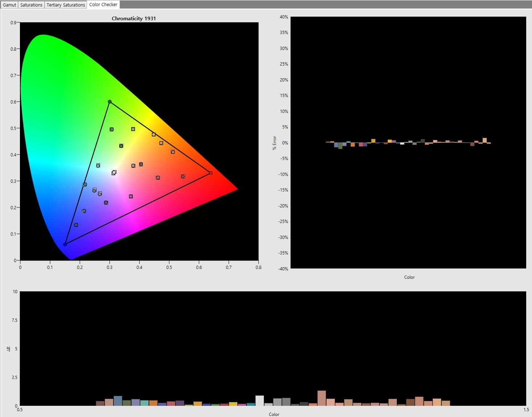Select the blue primary point on the gamut triangle
This screenshot has height=417, width=532.
point(65,244)
